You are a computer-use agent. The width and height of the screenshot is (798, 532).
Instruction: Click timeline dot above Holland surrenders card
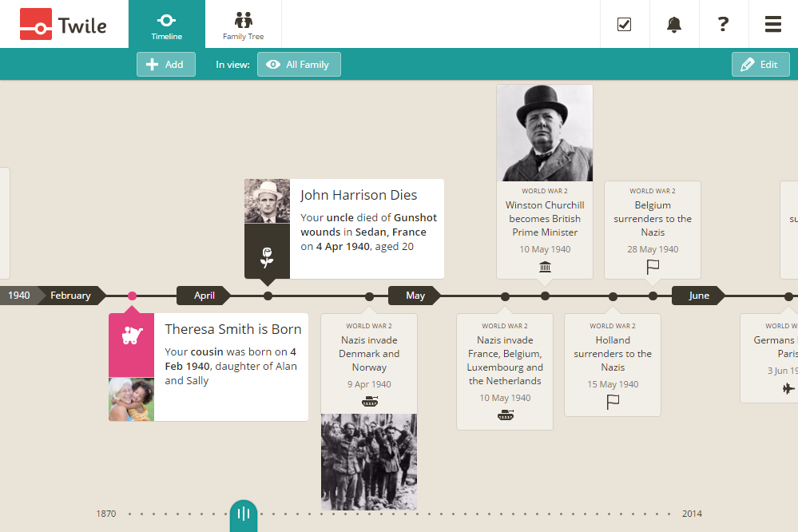point(613,296)
